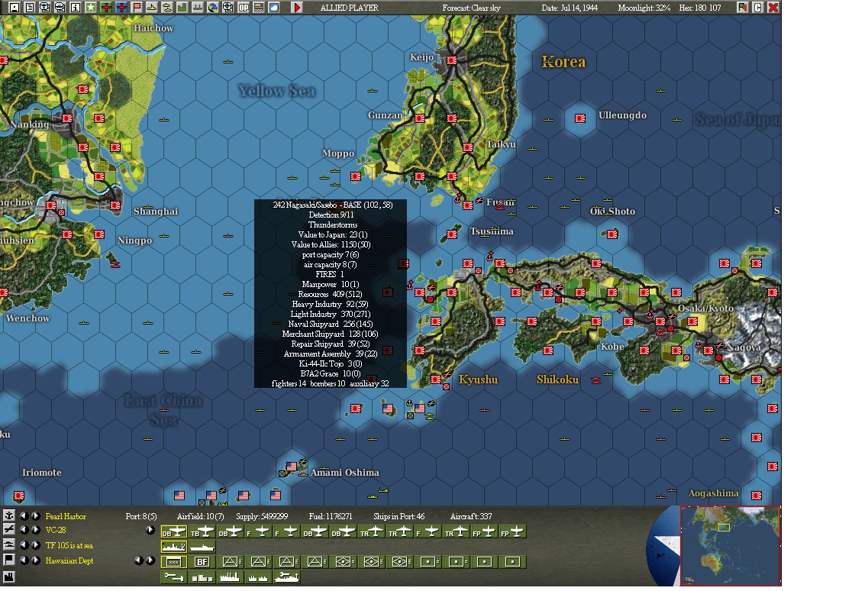Viewport: 868px width, 591px height.
Task: Select the red plane on blue icon
Action: point(121,7)
